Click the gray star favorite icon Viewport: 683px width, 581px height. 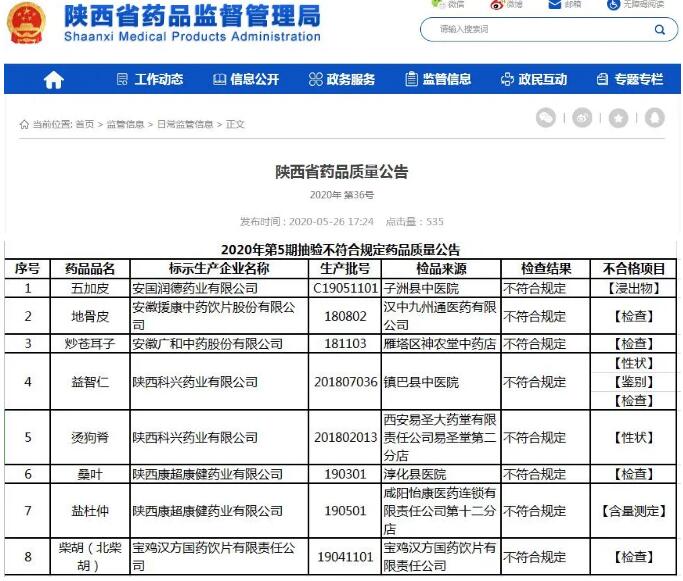618,118
